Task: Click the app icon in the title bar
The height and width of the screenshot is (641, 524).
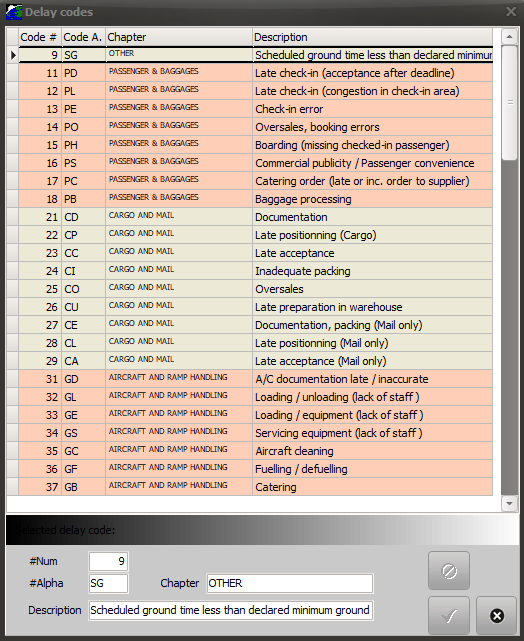Action: point(14,12)
